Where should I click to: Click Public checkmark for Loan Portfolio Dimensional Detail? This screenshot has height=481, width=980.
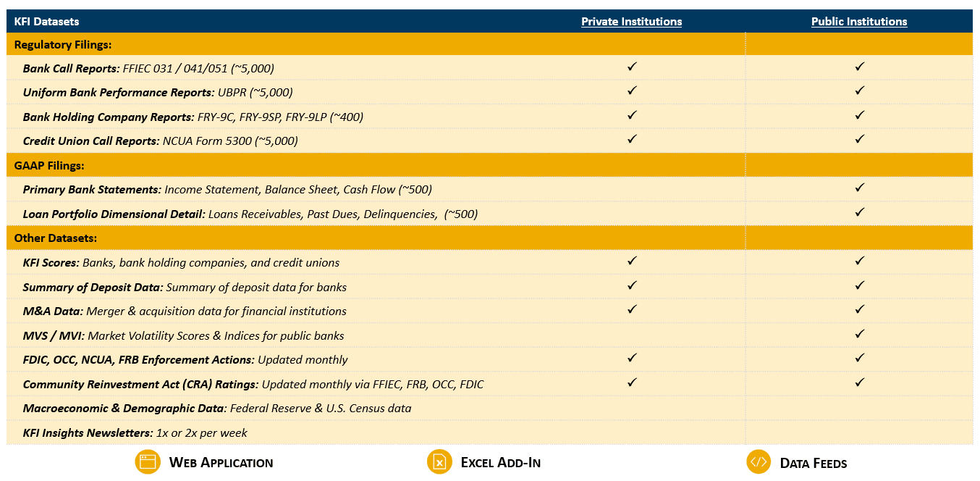click(x=859, y=212)
